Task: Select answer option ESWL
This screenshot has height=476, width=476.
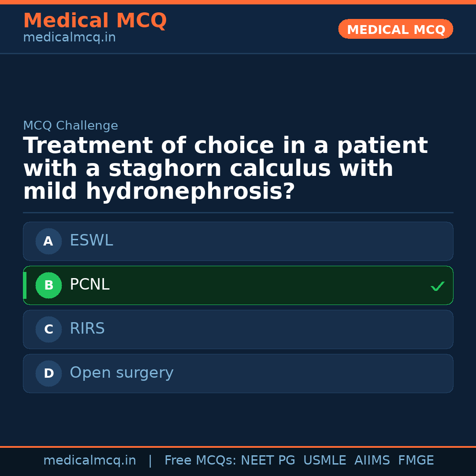Action: [x=238, y=241]
